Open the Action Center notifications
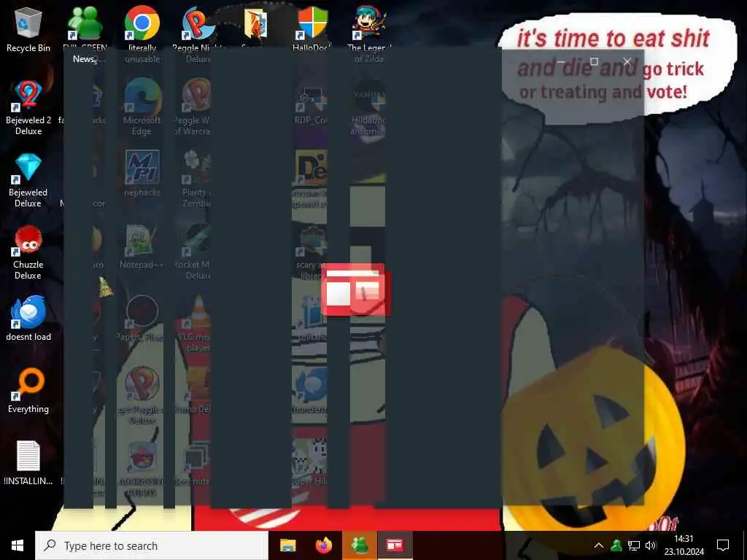 723,545
